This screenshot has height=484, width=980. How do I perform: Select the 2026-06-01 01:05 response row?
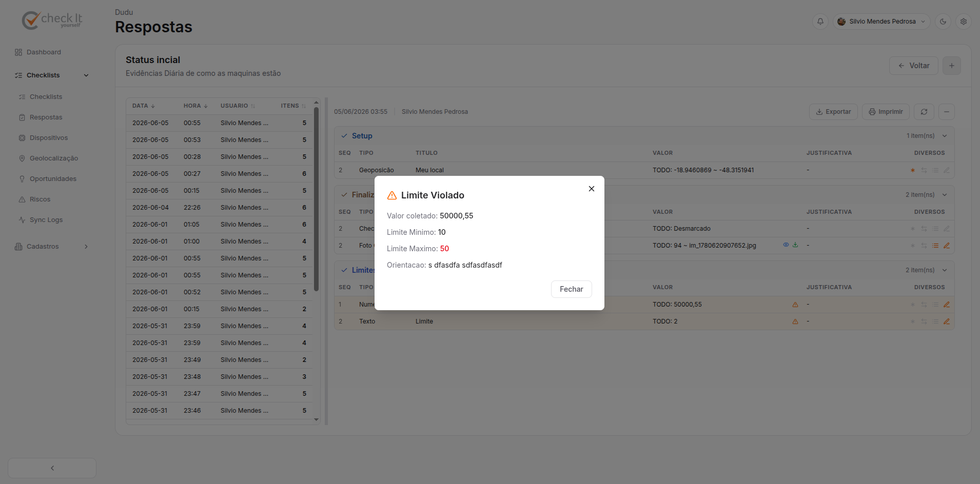[219, 225]
